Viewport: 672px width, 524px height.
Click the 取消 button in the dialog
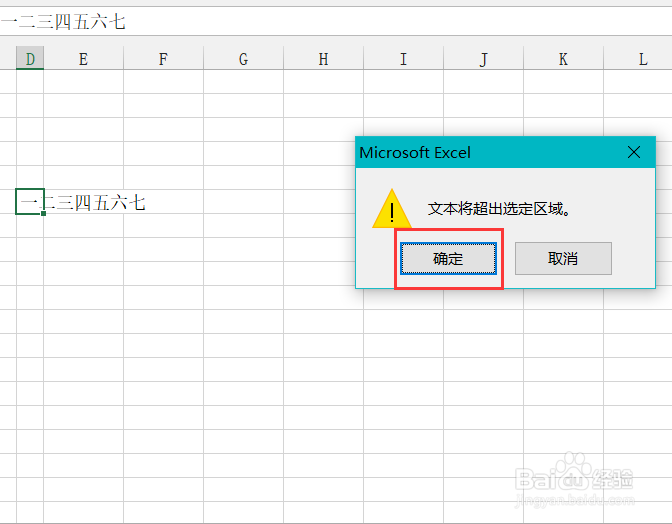[x=563, y=258]
